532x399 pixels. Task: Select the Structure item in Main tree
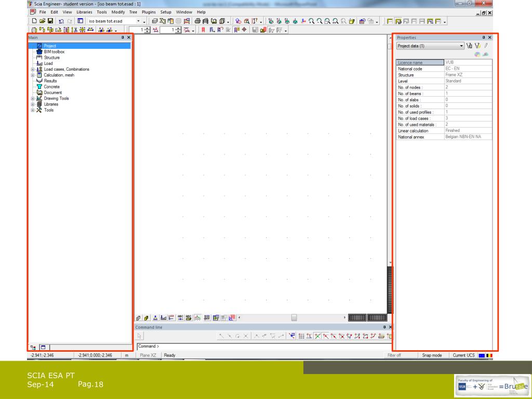pos(51,57)
